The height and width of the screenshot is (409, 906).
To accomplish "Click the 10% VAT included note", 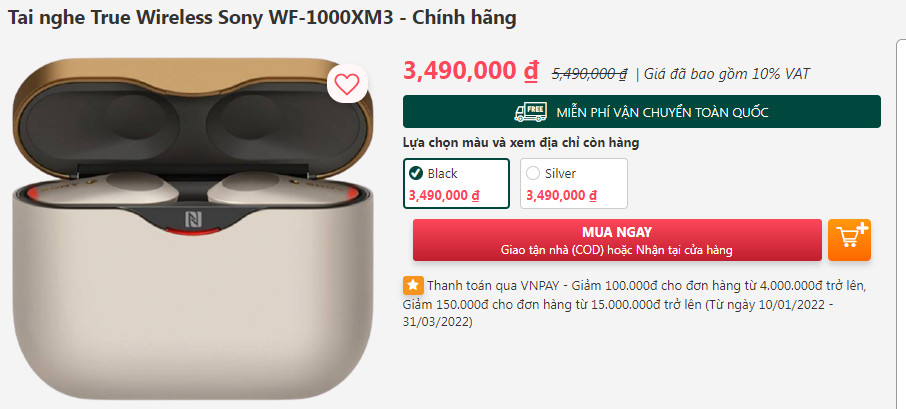I will [727, 74].
